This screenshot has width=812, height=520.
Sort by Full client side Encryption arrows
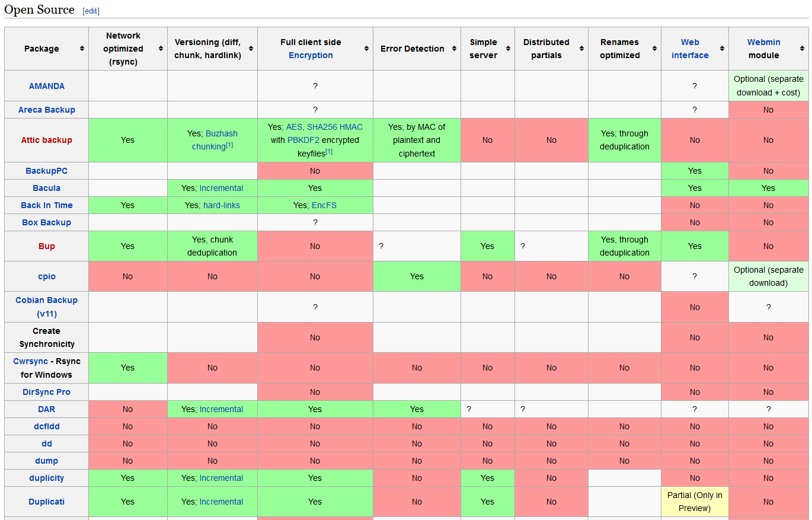click(366, 49)
